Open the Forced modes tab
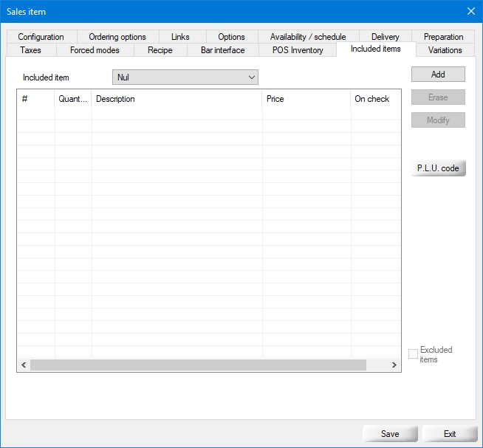The image size is (483, 448). point(95,50)
